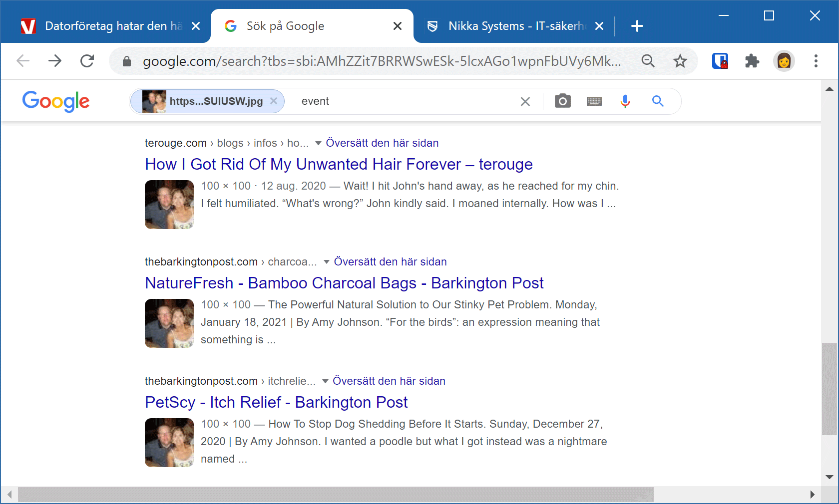839x504 pixels.
Task: Search by image with the camera icon
Action: click(563, 101)
